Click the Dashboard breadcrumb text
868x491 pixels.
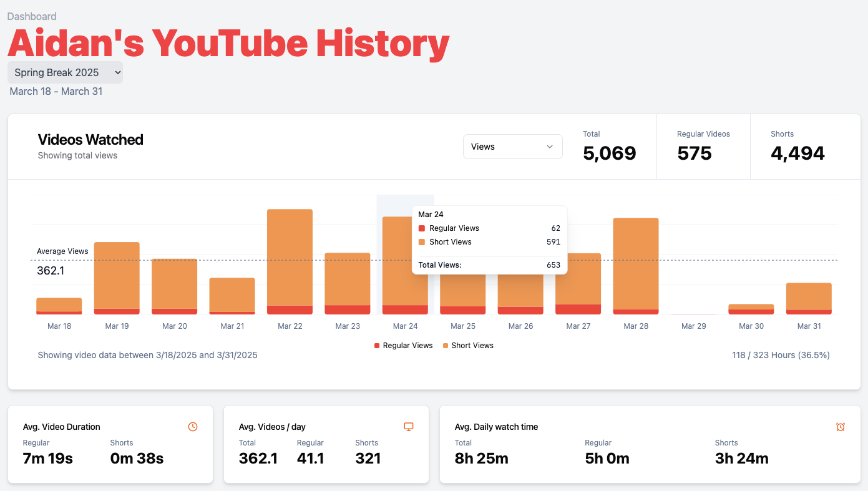[32, 16]
